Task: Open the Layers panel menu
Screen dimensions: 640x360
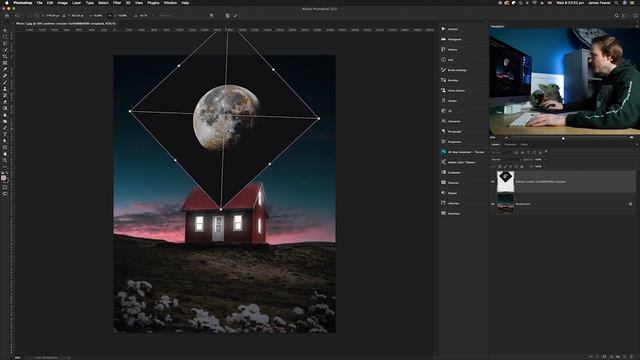Action: 637,144
